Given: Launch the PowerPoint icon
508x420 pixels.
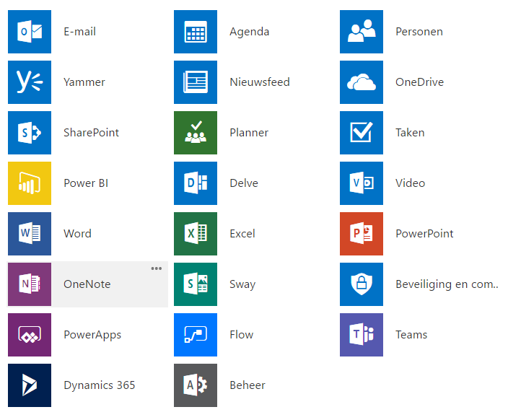Looking at the screenshot, I should click(362, 234).
